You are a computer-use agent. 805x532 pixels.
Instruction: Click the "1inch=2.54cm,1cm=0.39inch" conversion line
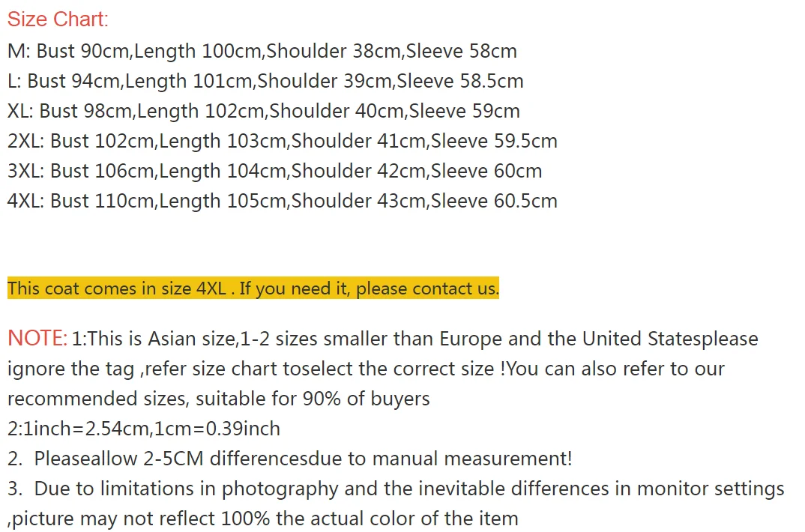tap(144, 429)
